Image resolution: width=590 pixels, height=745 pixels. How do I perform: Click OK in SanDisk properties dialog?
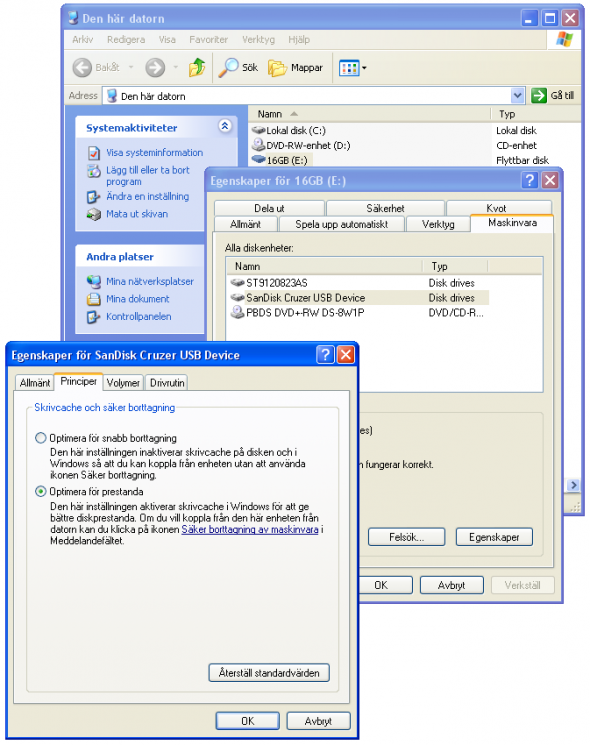pos(247,721)
